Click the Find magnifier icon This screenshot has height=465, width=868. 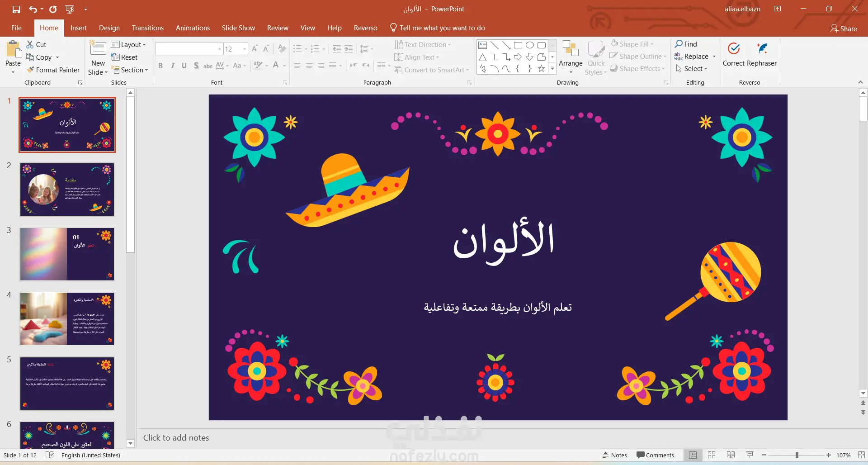[679, 44]
